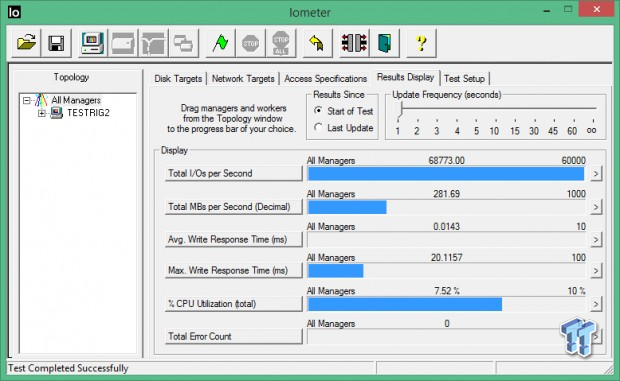620x381 pixels.
Task: Click the Total I/Os per Second progress bar
Action: [x=446, y=174]
